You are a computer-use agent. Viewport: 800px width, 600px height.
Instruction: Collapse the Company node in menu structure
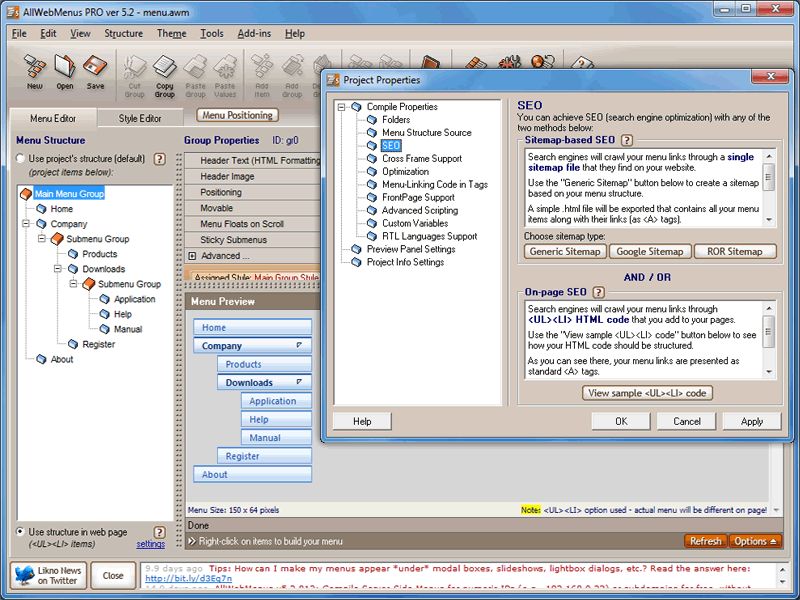point(26,223)
